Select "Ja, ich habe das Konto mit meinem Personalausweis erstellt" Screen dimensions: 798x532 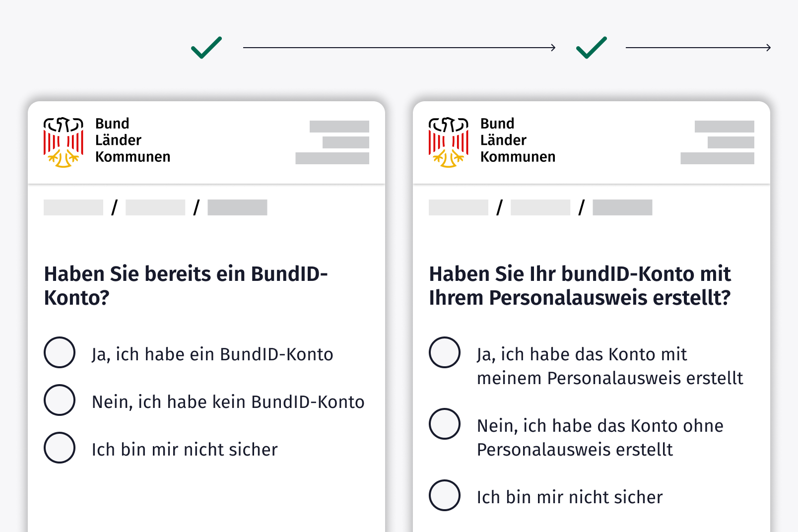[445, 352]
